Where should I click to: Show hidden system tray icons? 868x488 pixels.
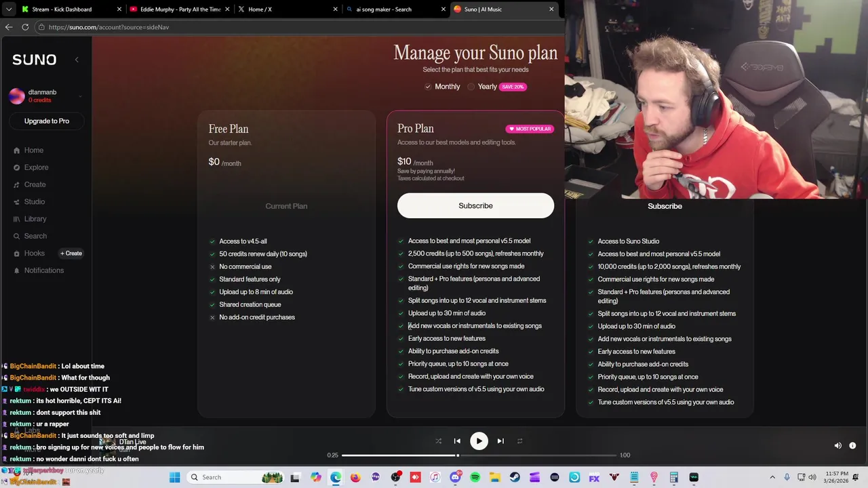[x=772, y=477]
